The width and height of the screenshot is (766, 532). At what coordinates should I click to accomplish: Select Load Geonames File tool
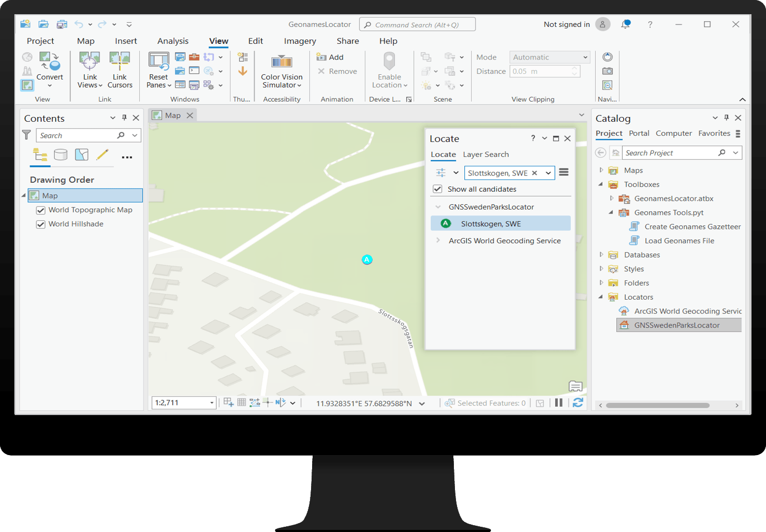point(679,241)
